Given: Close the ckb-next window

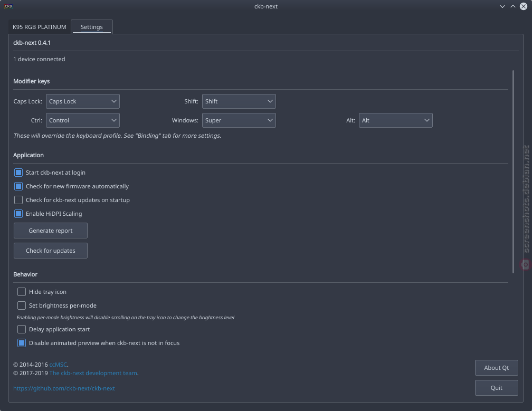Looking at the screenshot, I should [x=524, y=6].
